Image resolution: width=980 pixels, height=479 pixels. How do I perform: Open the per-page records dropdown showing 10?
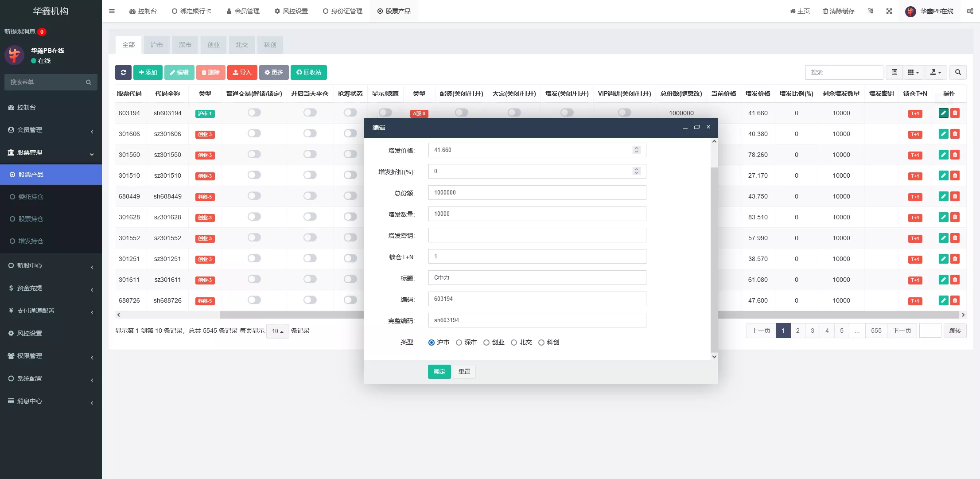[277, 331]
